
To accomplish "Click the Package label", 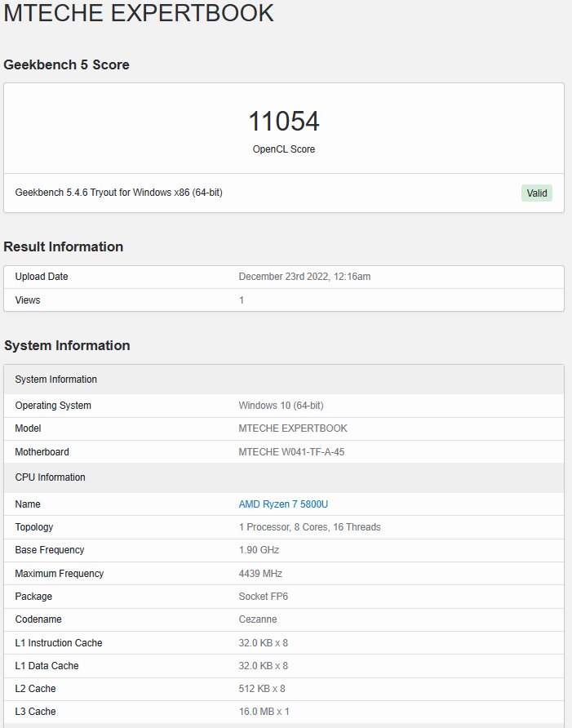I will [x=33, y=596].
